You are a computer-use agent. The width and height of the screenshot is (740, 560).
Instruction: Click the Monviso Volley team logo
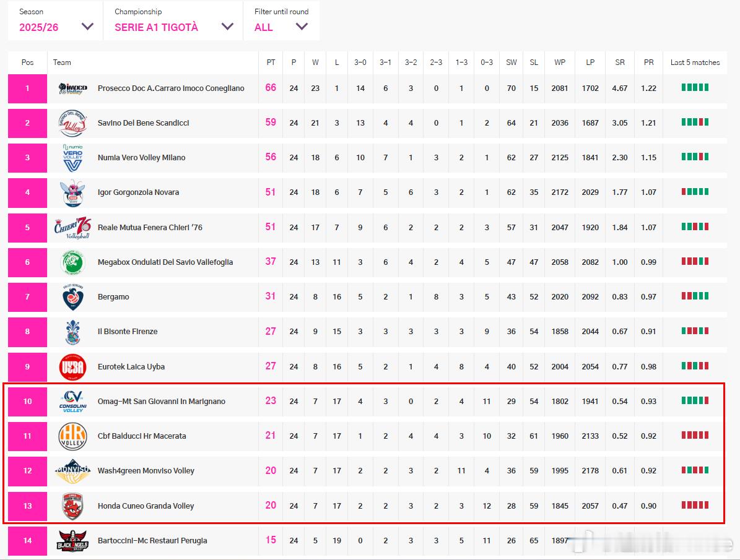[x=72, y=471]
